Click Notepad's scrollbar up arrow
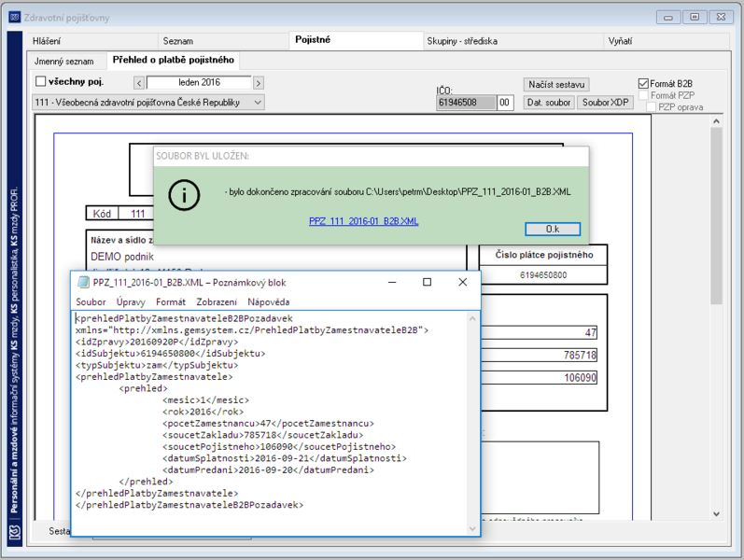The width and height of the screenshot is (744, 560). click(x=472, y=318)
